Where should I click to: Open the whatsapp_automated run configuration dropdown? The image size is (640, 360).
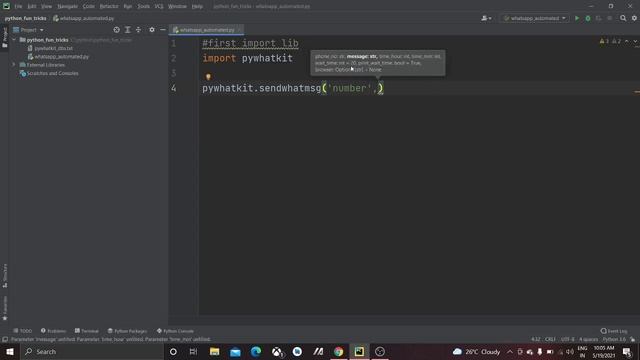click(535, 18)
